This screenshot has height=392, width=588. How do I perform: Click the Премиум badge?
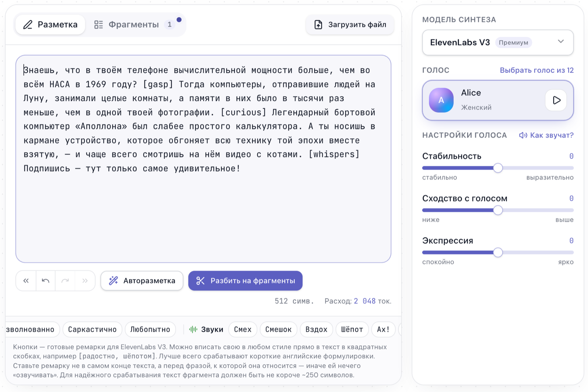(513, 43)
